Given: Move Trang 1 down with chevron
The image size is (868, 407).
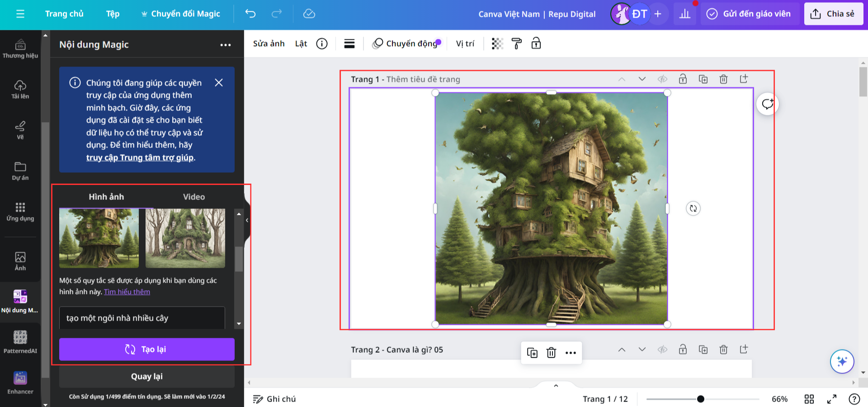Looking at the screenshot, I should 642,79.
